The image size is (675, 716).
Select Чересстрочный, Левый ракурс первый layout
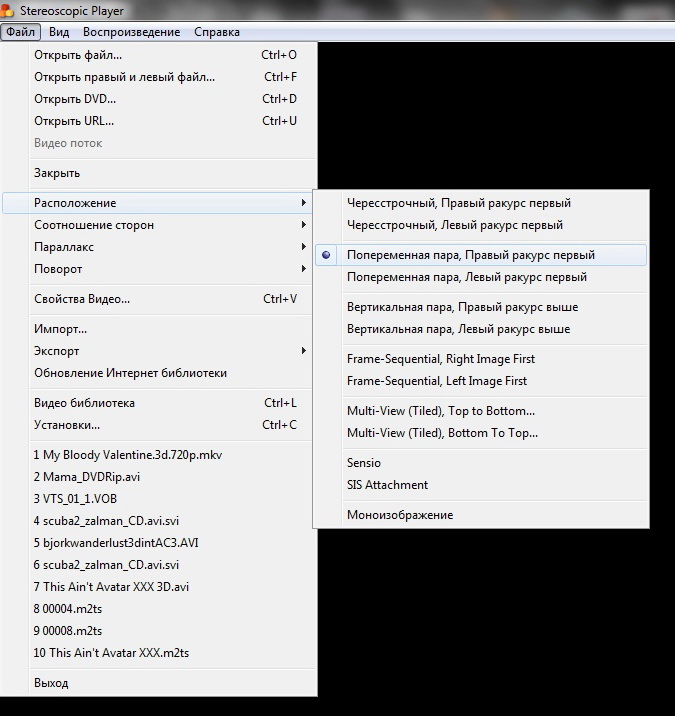(481, 225)
